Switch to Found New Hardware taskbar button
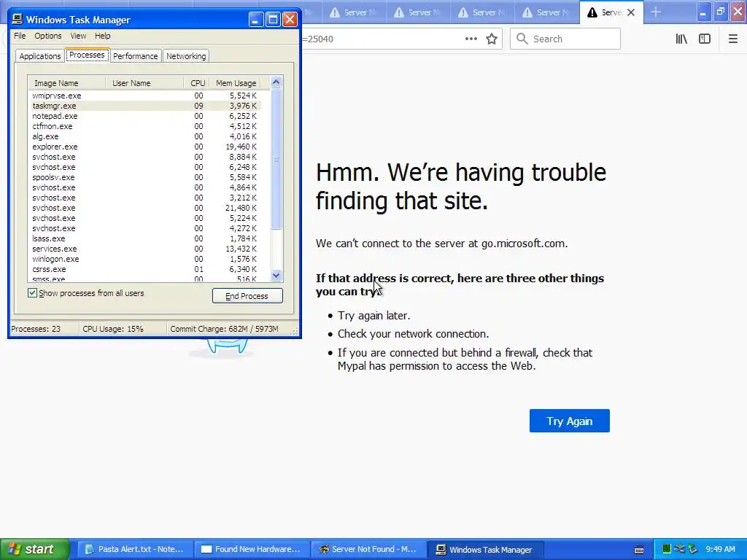The height and width of the screenshot is (560, 747). pos(251,549)
